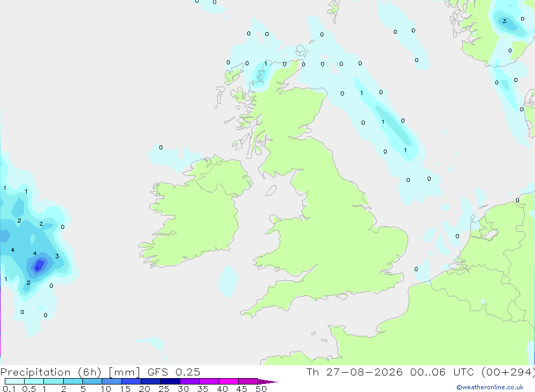Image resolution: width=535 pixels, height=392 pixels.
Task: Click the date text "Th 27-08-2026"
Action: pos(354,372)
